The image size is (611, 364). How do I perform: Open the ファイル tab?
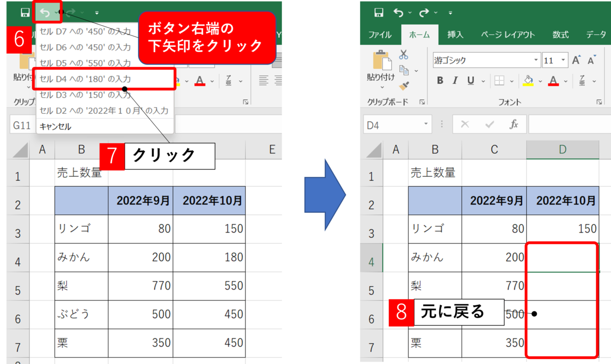click(380, 34)
